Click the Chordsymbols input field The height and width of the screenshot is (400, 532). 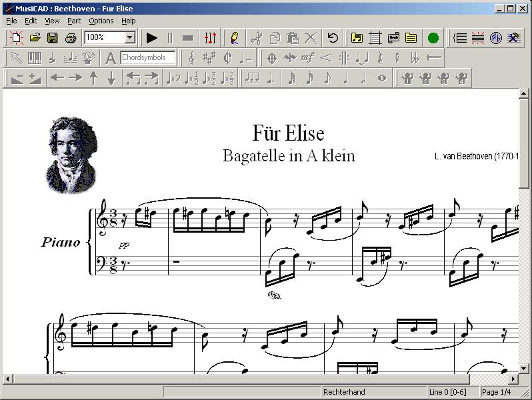pos(148,57)
